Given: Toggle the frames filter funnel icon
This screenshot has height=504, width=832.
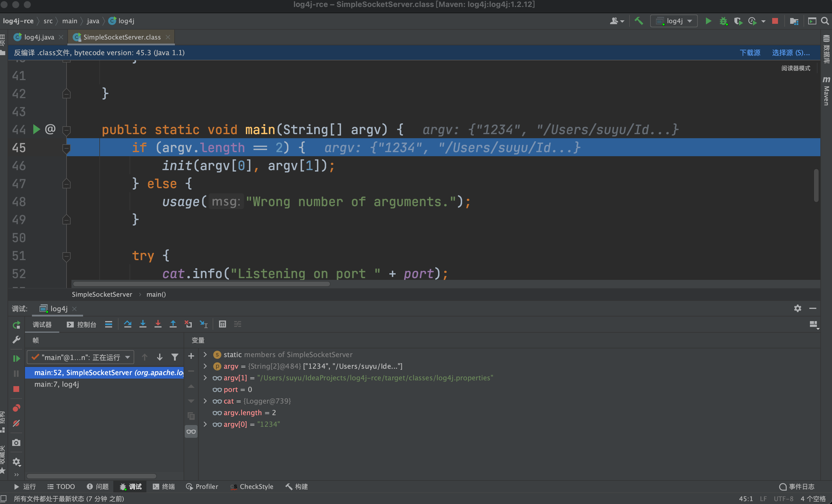Looking at the screenshot, I should coord(175,357).
